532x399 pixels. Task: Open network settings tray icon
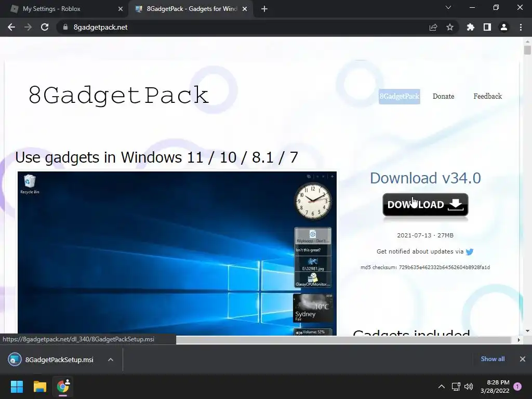pos(456,387)
